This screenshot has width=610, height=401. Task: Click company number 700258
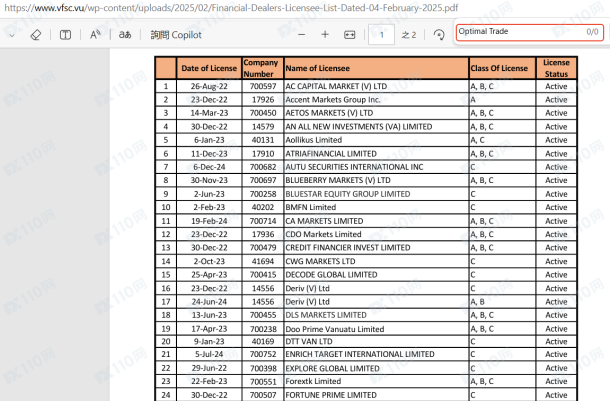[263, 194]
